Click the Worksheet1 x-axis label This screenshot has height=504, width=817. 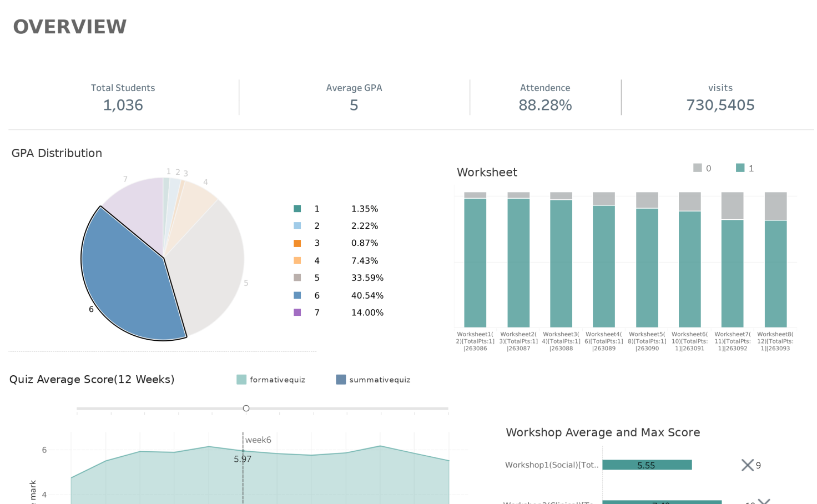pos(475,341)
